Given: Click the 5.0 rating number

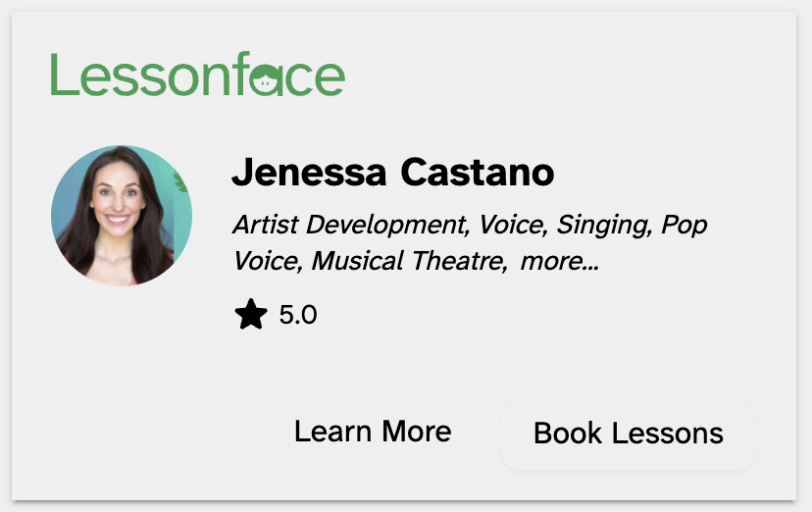Looking at the screenshot, I should (x=298, y=315).
